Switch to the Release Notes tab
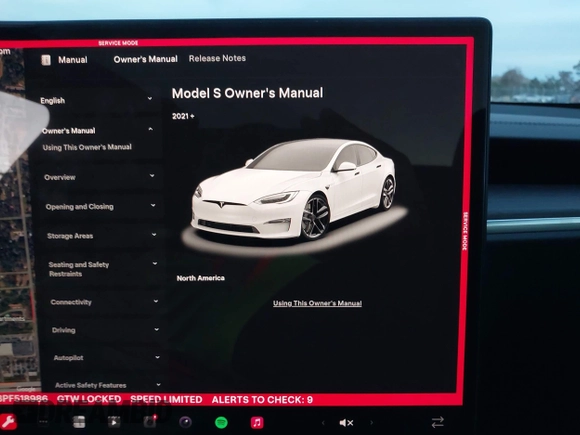 (217, 58)
